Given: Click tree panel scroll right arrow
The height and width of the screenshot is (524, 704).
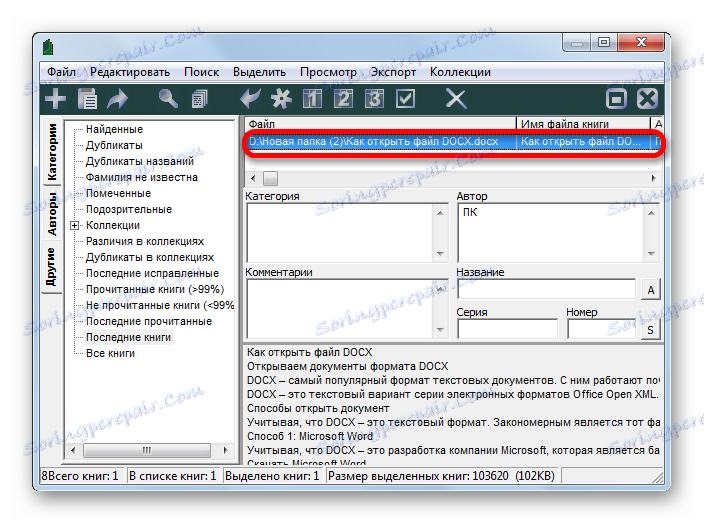Looking at the screenshot, I should coord(226,450).
